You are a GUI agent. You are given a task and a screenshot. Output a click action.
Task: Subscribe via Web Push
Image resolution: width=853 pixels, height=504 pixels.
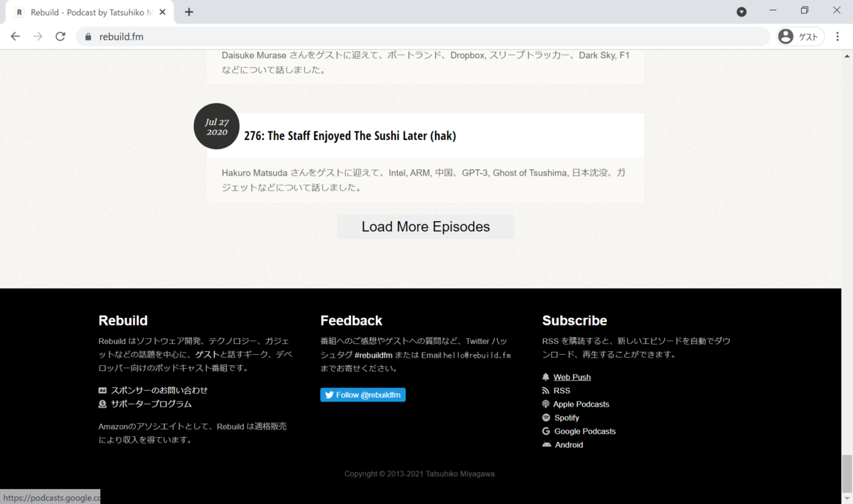tap(572, 377)
